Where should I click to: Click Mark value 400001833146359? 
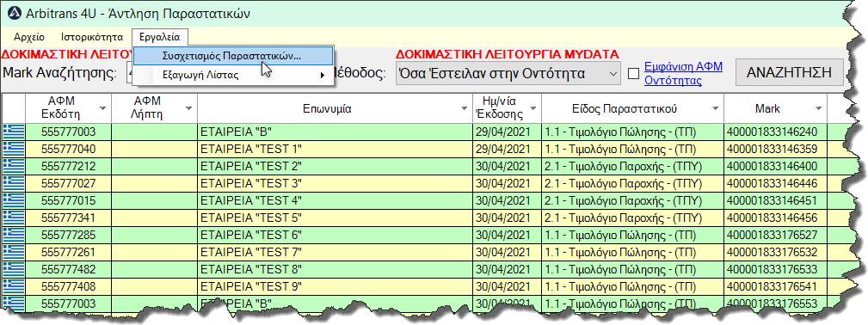[775, 150]
